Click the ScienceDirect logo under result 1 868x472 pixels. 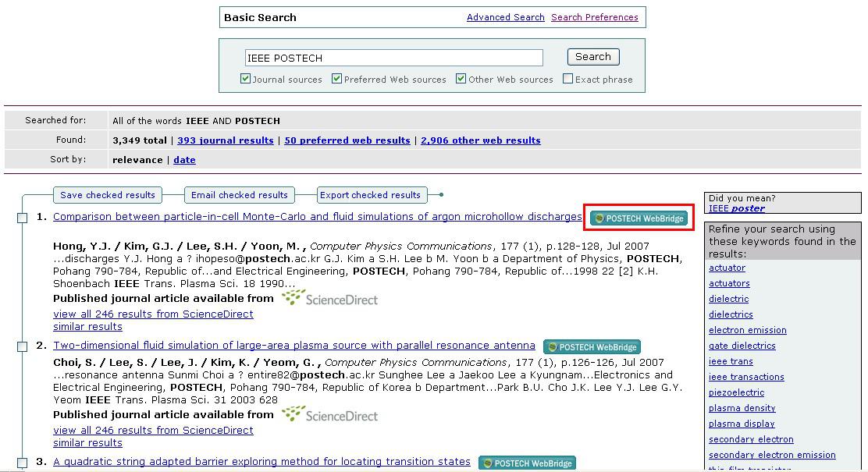point(330,298)
